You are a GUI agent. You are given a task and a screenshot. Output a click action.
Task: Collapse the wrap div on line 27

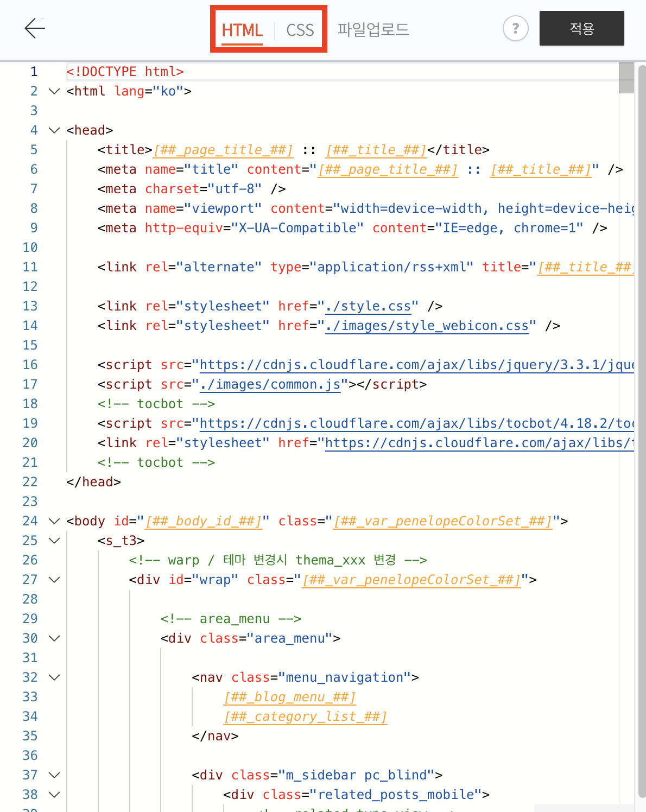point(54,580)
